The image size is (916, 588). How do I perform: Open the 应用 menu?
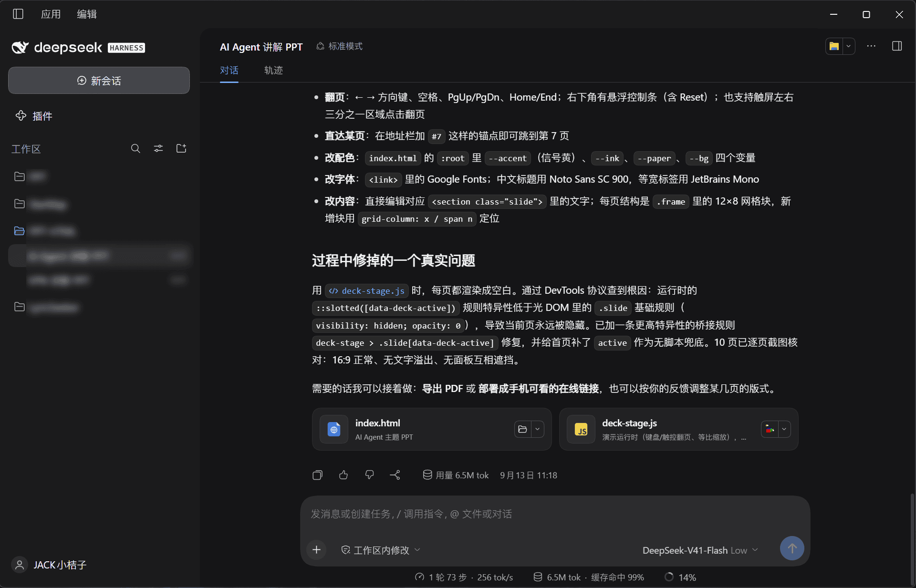coord(51,14)
